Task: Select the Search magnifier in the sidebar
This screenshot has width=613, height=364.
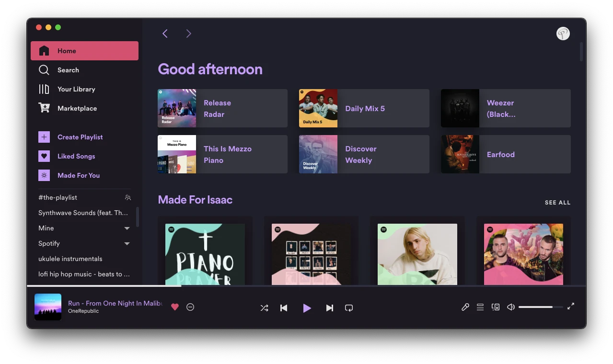Action: click(44, 70)
